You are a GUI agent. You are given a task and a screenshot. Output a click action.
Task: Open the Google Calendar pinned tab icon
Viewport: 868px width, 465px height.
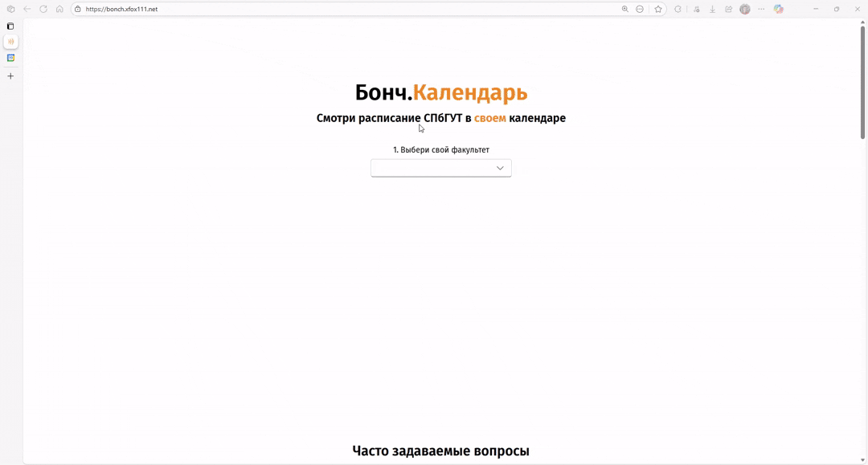tap(10, 57)
